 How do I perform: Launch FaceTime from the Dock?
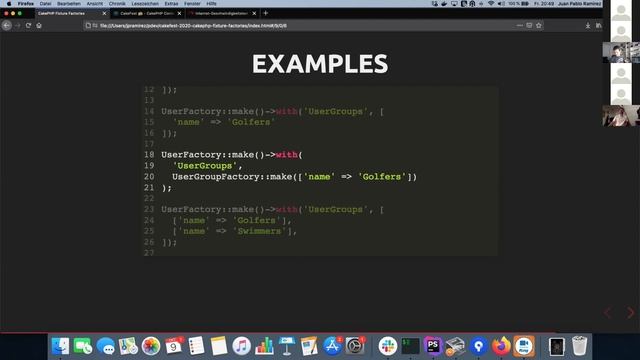click(x=83, y=346)
